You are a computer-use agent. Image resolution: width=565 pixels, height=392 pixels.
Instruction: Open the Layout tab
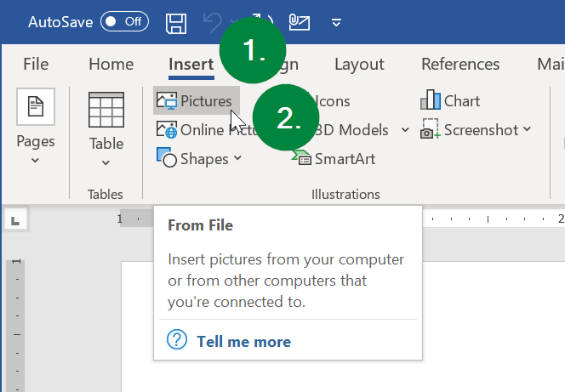click(x=359, y=65)
